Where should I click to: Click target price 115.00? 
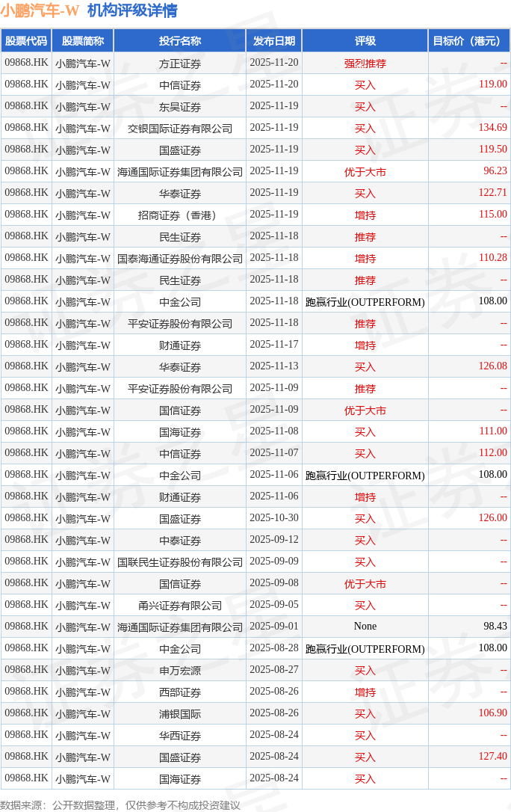coord(493,215)
